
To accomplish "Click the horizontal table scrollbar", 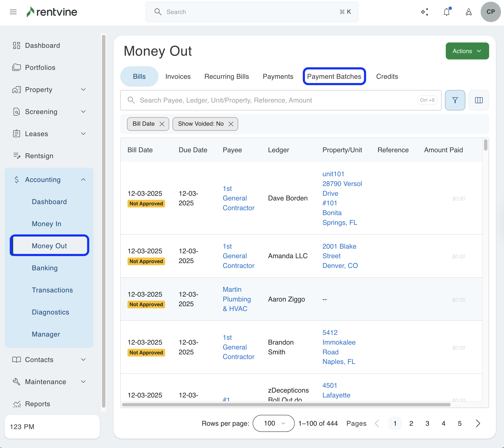I will [286, 405].
